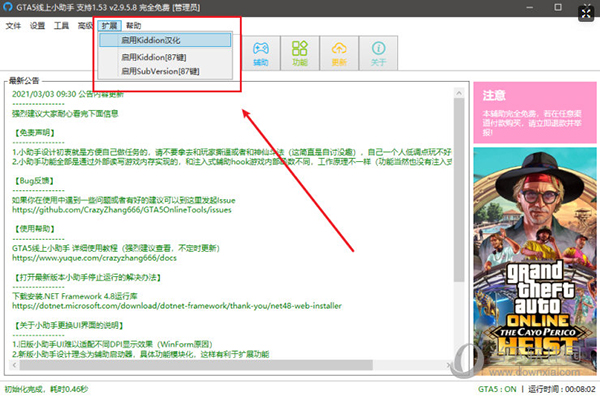Click the 【使用帮助】 heading

[x=35, y=229]
